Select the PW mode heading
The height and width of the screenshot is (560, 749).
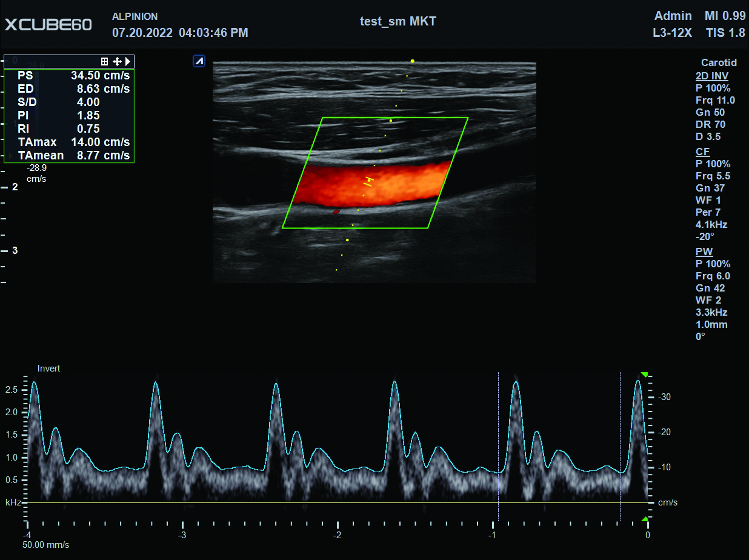tap(704, 252)
